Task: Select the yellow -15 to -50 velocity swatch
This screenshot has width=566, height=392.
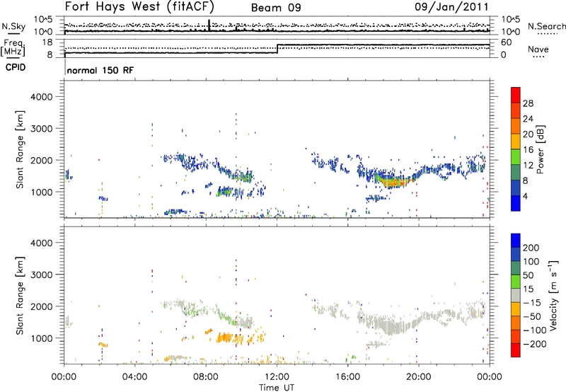Action: coord(516,309)
